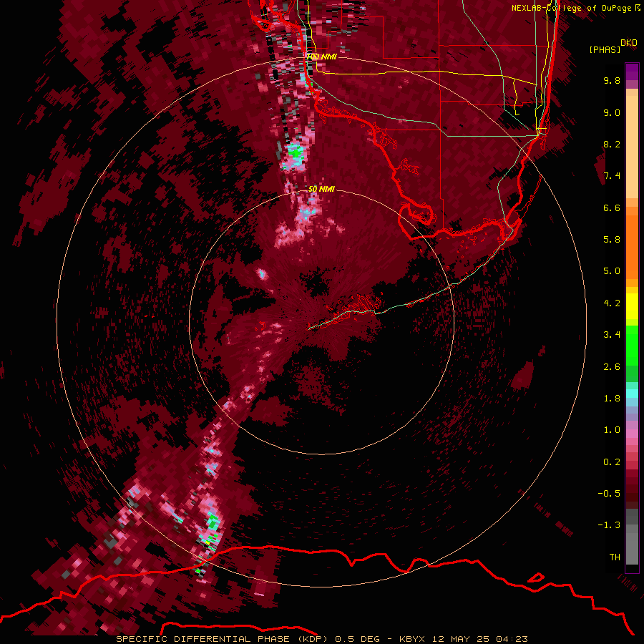Pick the orange segment of the color bar
Screen dimensions: 644x644
tap(632, 246)
